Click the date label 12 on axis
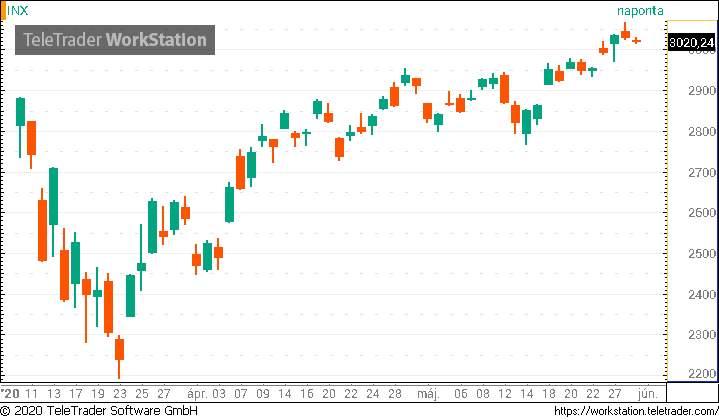The image size is (719, 420). coord(505,394)
